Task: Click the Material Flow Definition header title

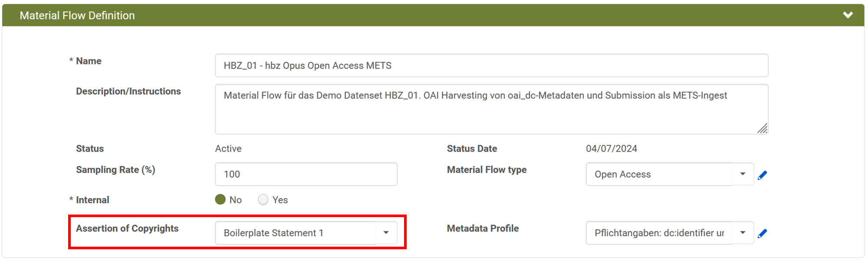Action: [77, 16]
